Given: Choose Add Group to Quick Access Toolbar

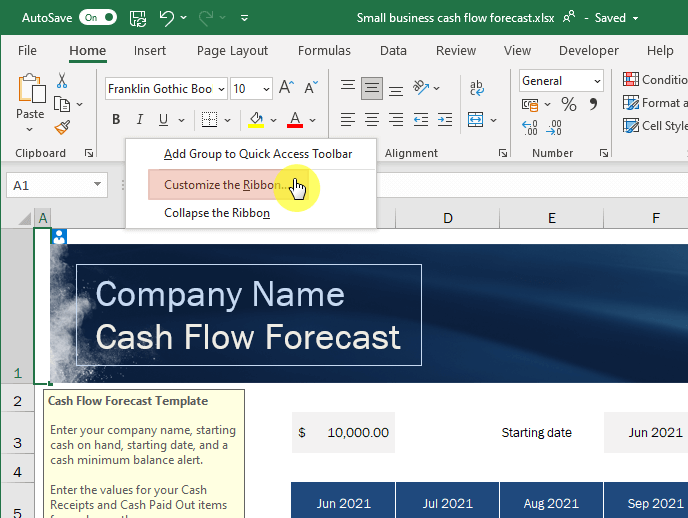Looking at the screenshot, I should (258, 154).
